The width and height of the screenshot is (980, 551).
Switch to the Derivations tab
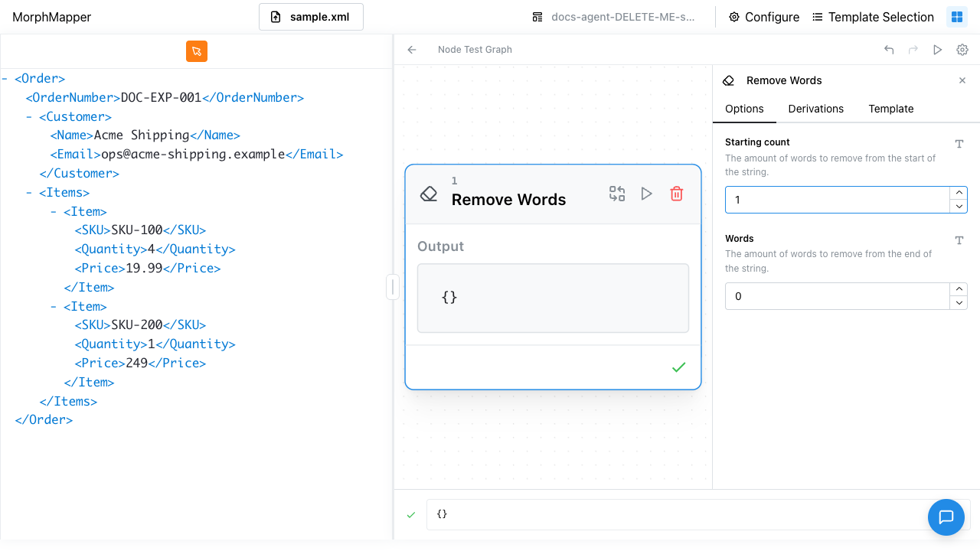(816, 109)
